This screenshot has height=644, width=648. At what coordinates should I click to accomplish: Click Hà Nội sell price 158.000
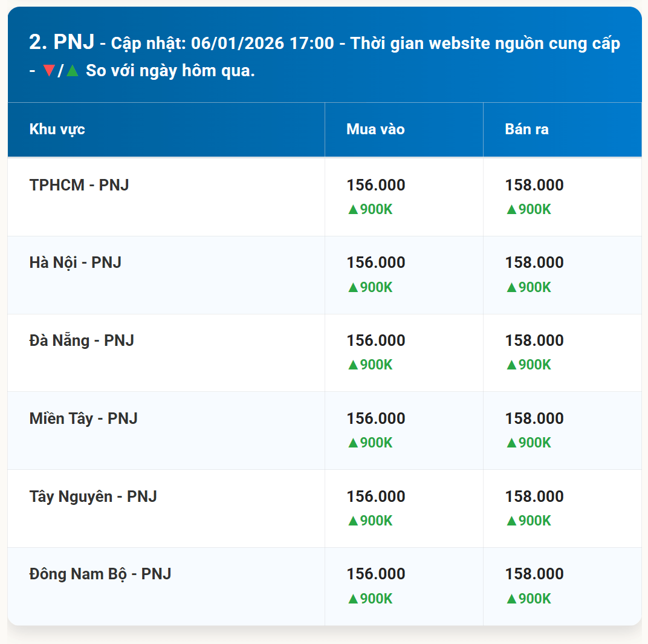[x=534, y=262]
